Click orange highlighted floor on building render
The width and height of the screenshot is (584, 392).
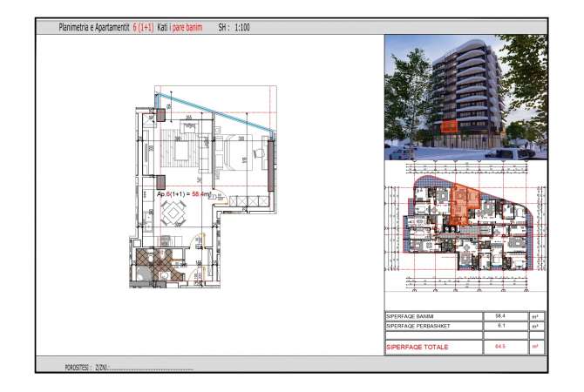[x=449, y=128]
